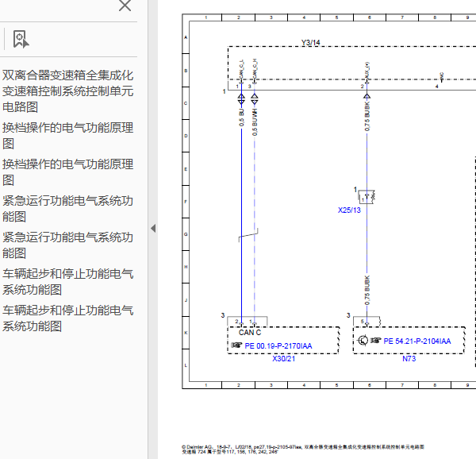476x459 pixels.
Task: Click the upper 0.75 BUBK wire label
Action: pyautogui.click(x=367, y=117)
